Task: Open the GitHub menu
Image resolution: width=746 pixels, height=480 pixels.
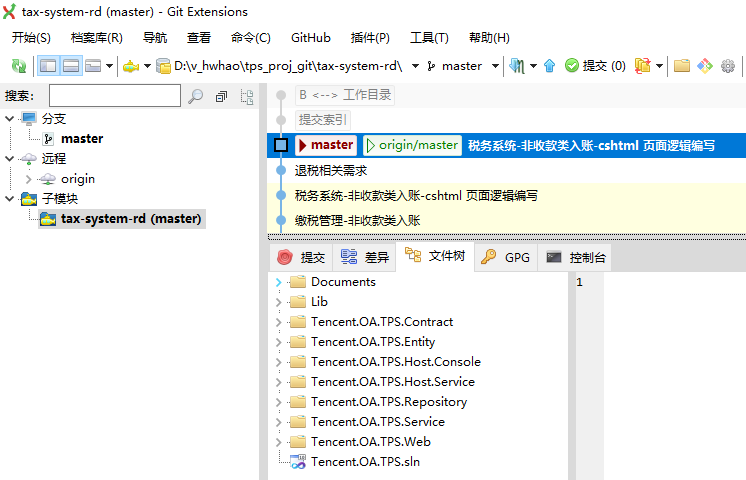Action: coord(311,38)
